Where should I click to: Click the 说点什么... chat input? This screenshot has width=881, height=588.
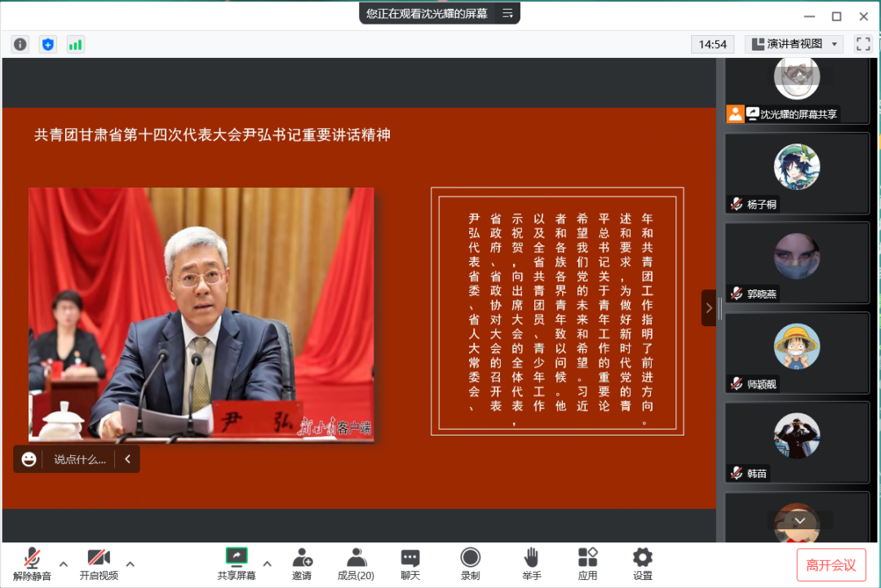tap(80, 459)
